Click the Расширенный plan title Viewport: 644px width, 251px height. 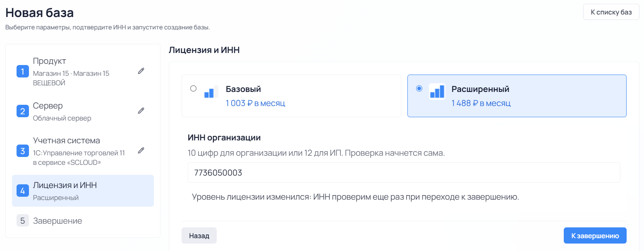480,89
